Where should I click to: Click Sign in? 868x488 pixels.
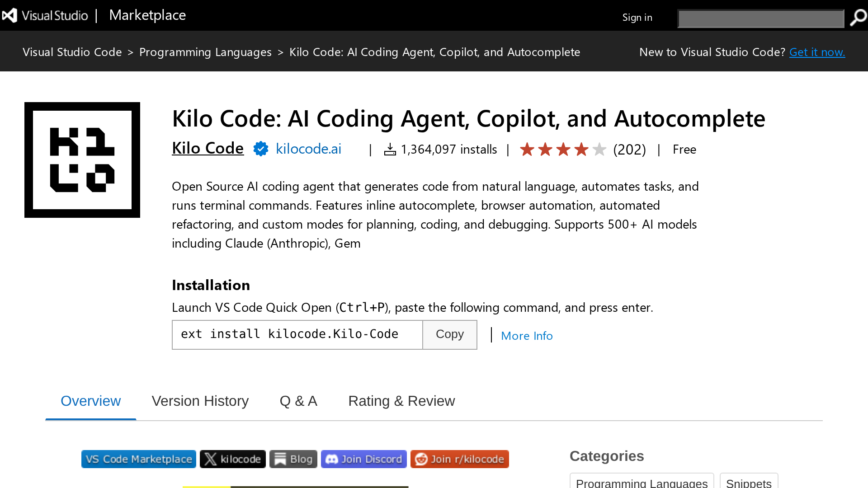coord(637,17)
